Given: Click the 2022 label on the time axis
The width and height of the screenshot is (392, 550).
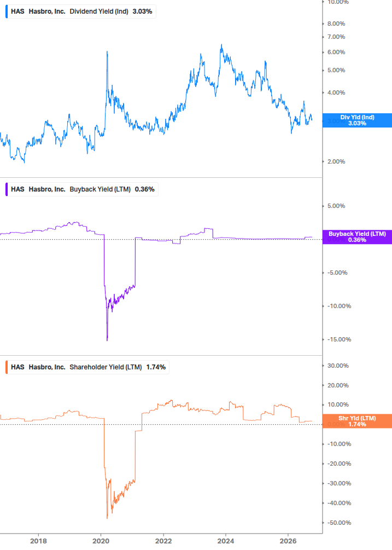Looking at the screenshot, I should [x=163, y=541].
